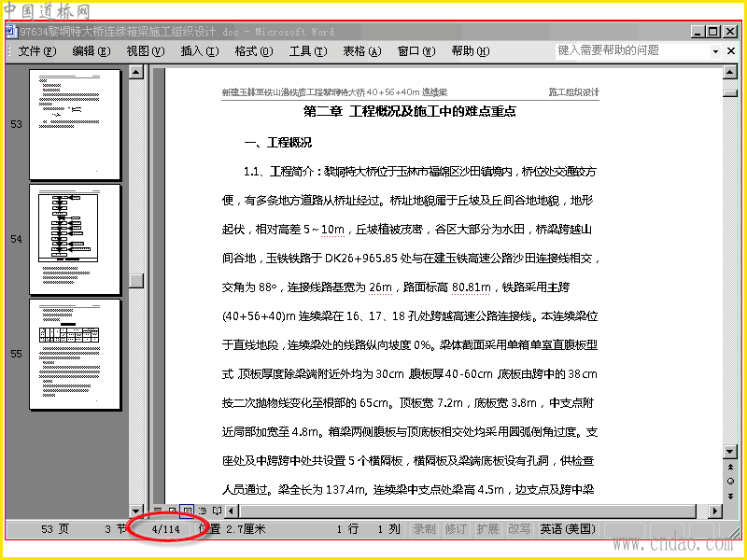Click the 扩展 extend selection indicator
The width and height of the screenshot is (747, 560).
[x=487, y=529]
